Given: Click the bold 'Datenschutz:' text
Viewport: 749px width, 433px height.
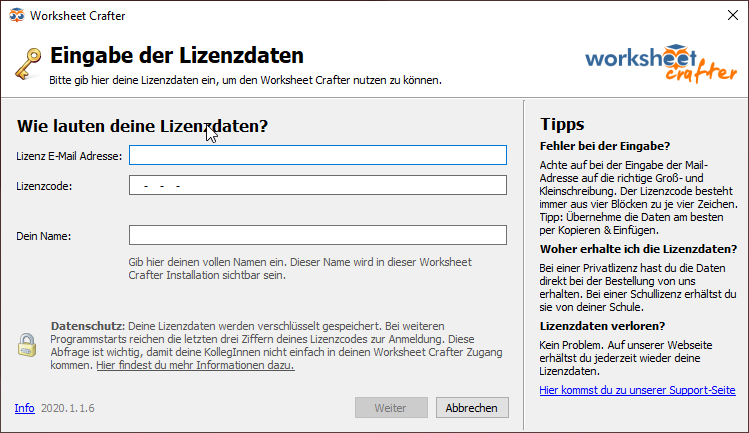Looking at the screenshot, I should point(87,327).
